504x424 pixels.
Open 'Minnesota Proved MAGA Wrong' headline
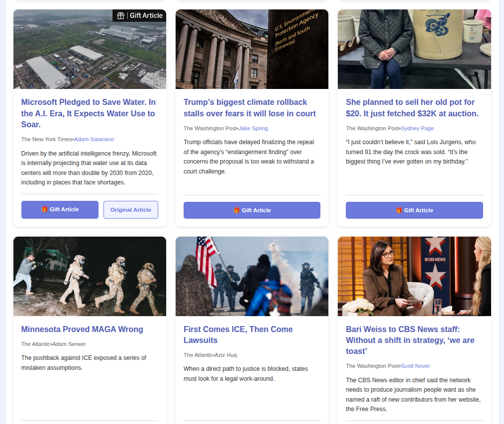(82, 329)
